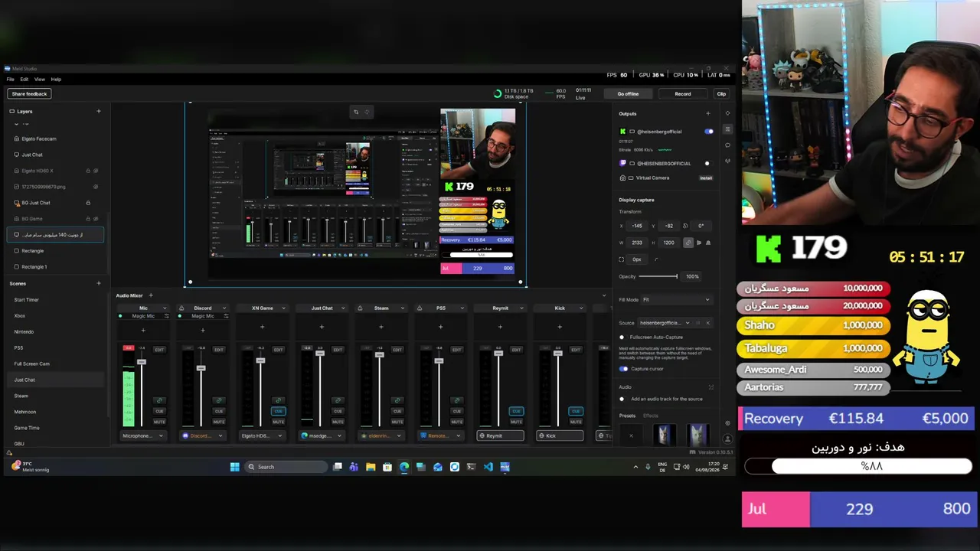Turn off the Kick @heisenbergofficial output toggle
Image resolution: width=980 pixels, height=551 pixels.
point(708,132)
